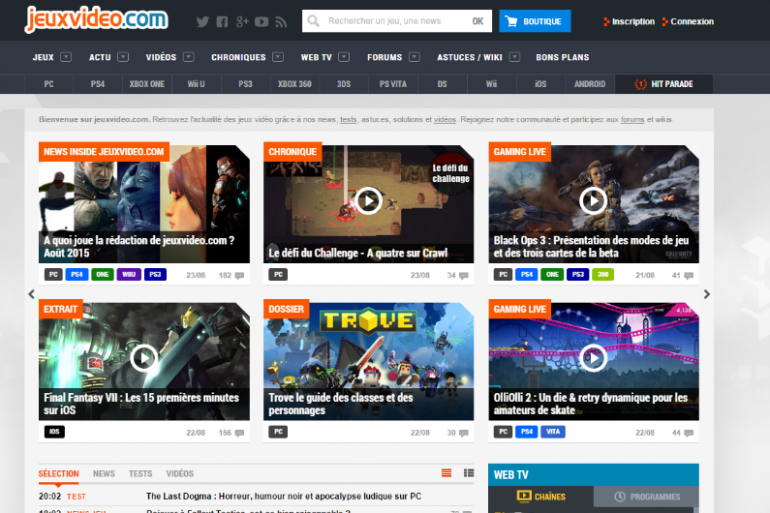Click the OK search button
The width and height of the screenshot is (770, 513).
(478, 21)
